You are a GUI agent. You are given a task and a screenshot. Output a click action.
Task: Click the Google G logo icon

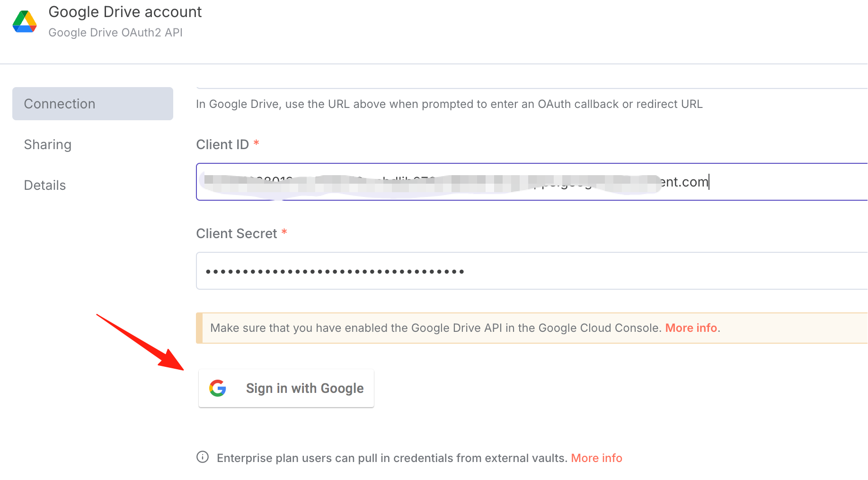click(x=218, y=388)
